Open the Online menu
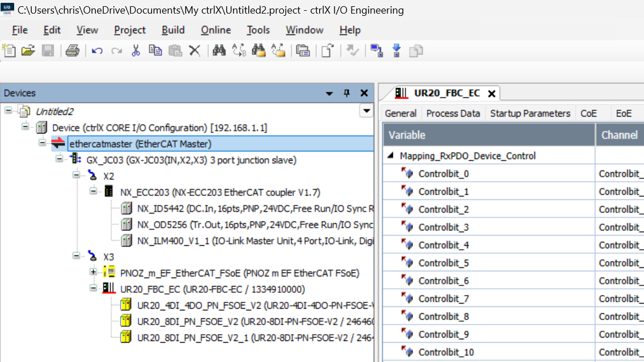This screenshot has height=362, width=644. pos(215,30)
